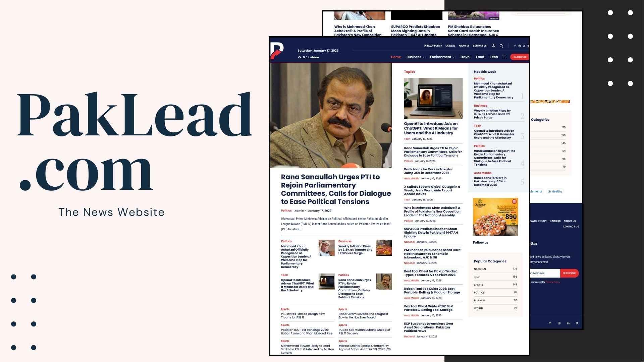Screen dimensions: 644x362
Task: Open 'ECP Suspends Lawmakers' headline
Action: pyautogui.click(x=429, y=327)
